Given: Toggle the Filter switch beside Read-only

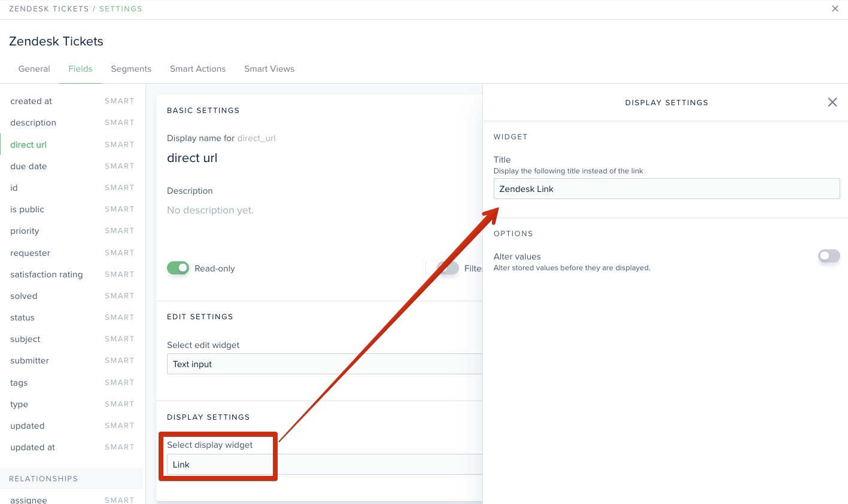Looking at the screenshot, I should click(448, 268).
